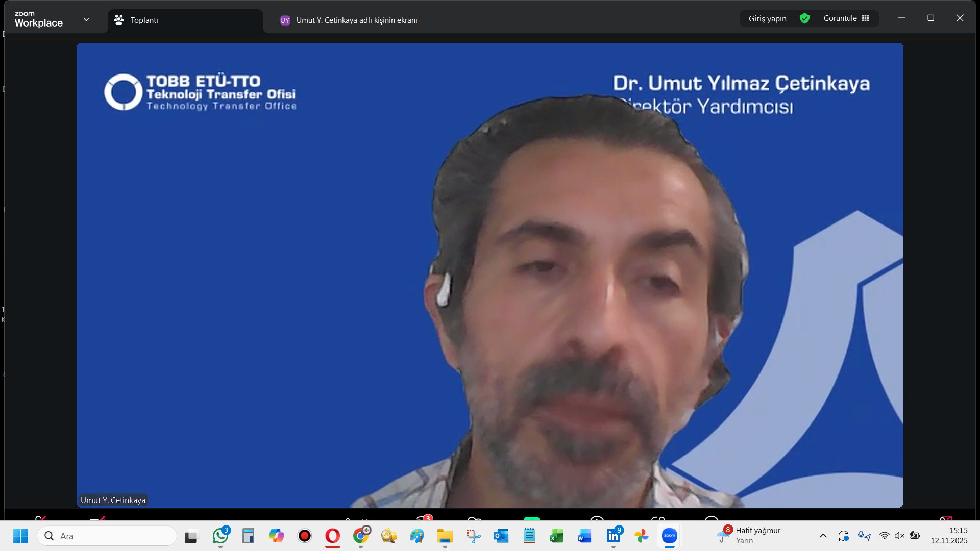Open Excel from the taskbar
Viewport: 980px width, 551px height.
tap(556, 536)
